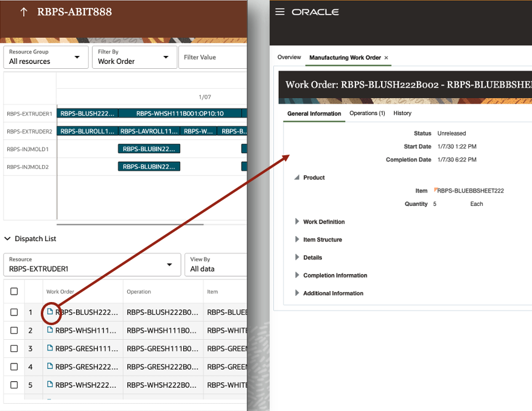Screen dimensions: 532x411
Task: Collapse the Product section
Action: (297, 177)
